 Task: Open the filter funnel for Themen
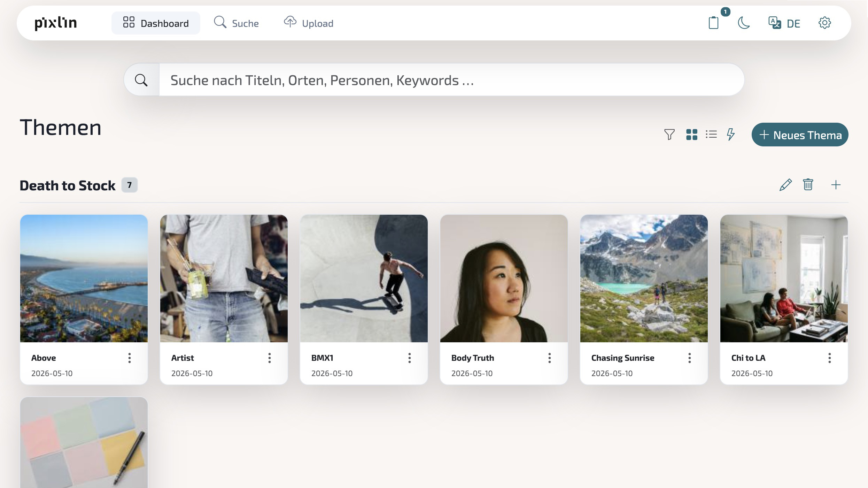669,135
